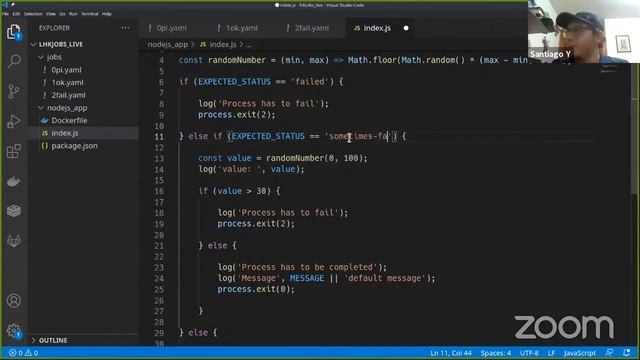Open notifications bell in status bar

[x=627, y=353]
